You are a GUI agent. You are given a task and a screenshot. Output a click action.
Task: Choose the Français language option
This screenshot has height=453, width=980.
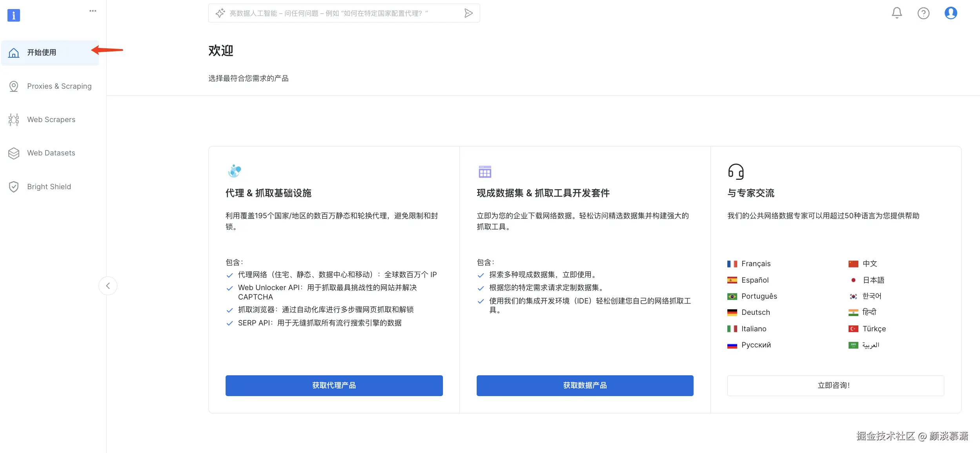755,264
